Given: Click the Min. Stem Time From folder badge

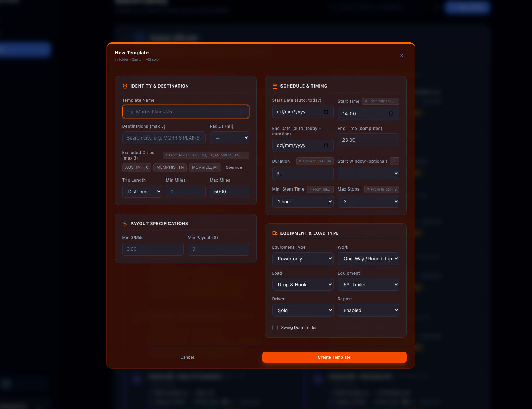Looking at the screenshot, I should click(320, 190).
